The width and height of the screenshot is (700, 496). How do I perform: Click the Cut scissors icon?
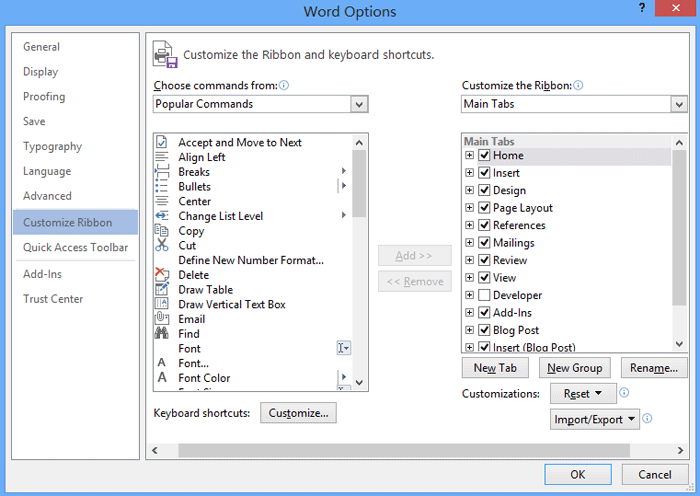pos(162,245)
